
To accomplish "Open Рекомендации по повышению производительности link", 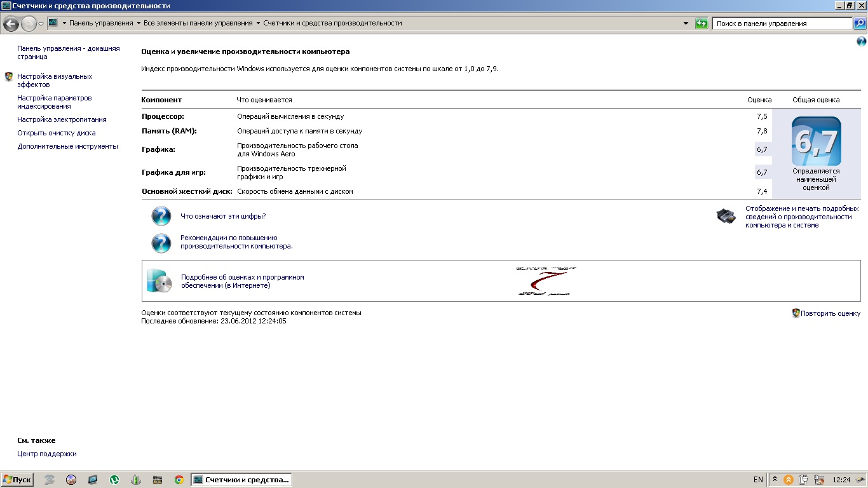I will click(x=236, y=242).
